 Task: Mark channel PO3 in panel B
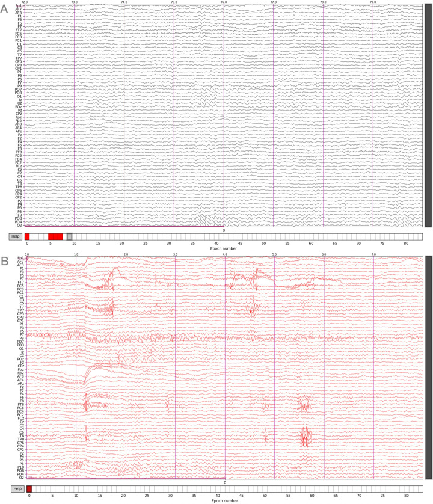click(20, 345)
